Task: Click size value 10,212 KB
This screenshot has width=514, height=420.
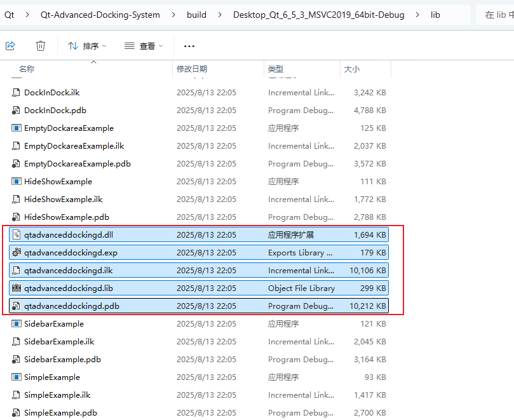Action: (x=367, y=306)
